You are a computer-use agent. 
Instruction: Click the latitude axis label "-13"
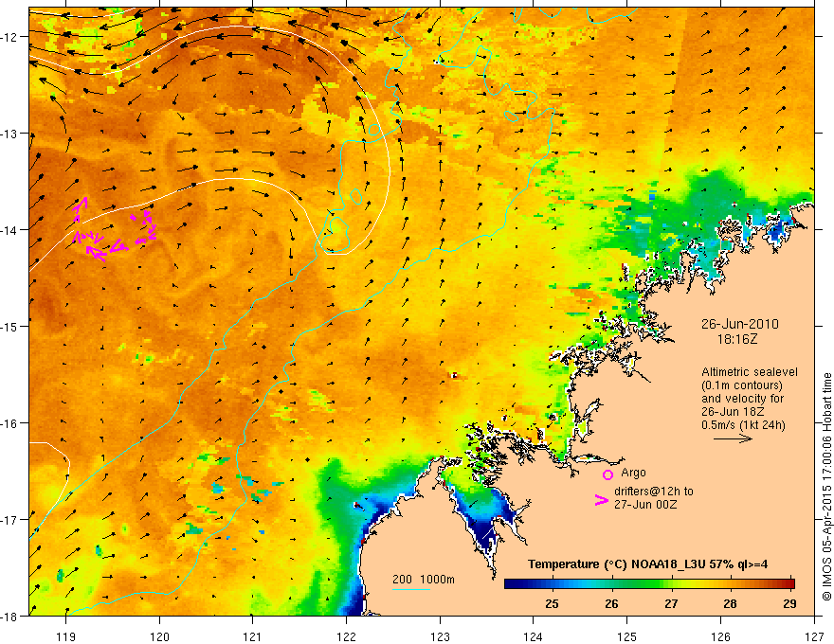(x=10, y=134)
